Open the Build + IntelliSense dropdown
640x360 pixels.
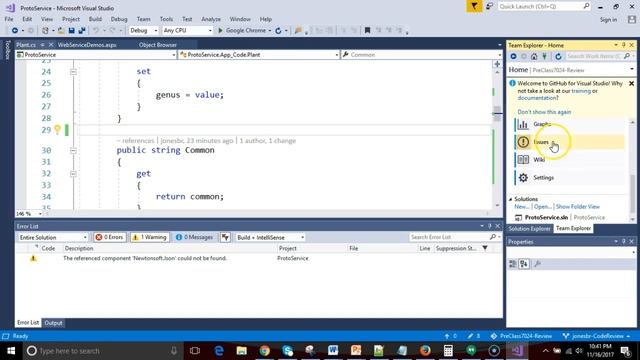click(x=270, y=237)
